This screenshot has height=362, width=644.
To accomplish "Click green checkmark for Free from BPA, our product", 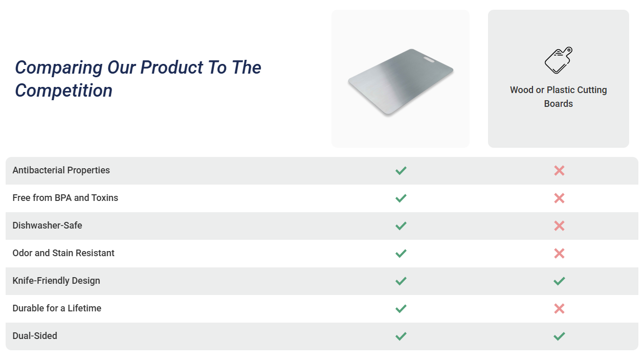I will pos(401,198).
